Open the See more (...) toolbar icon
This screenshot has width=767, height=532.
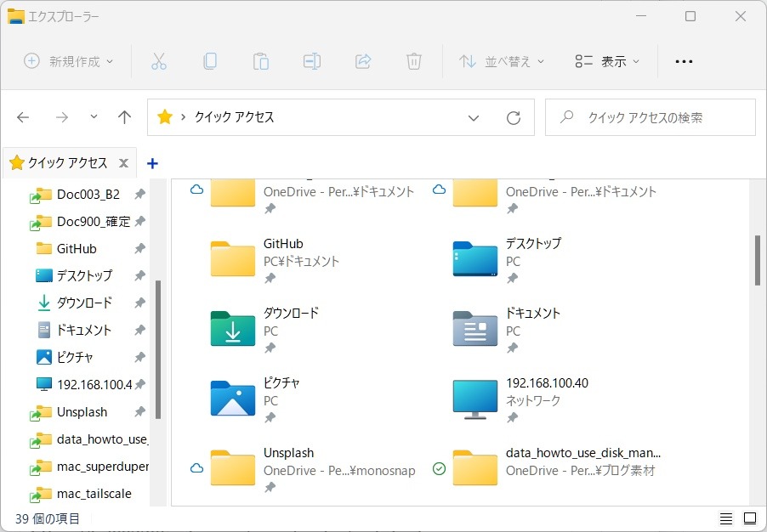pos(684,60)
